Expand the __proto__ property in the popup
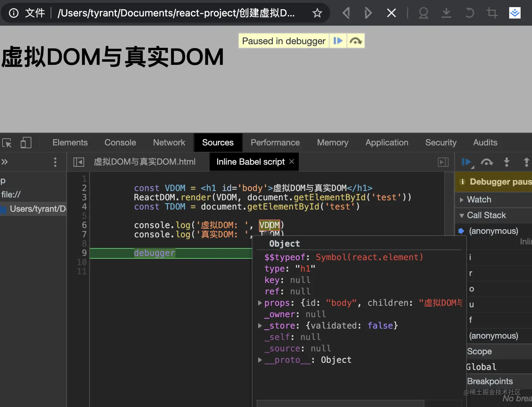The width and height of the screenshot is (532, 407). (x=260, y=360)
